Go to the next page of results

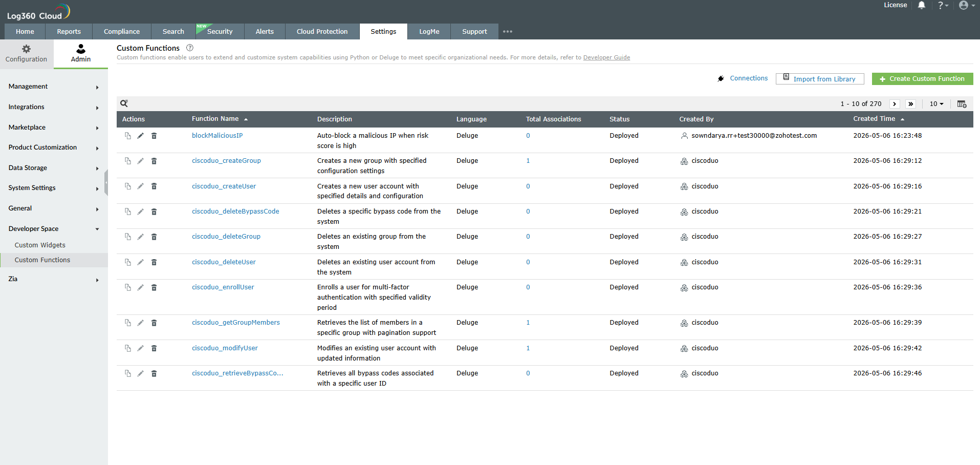point(894,104)
